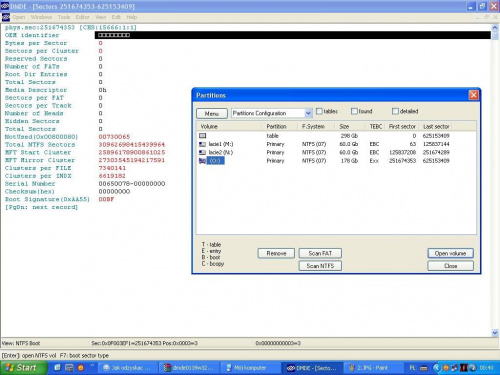Click the browser icon on Jak odzyskac taskbar button
500x375 pixels.
tap(106, 368)
